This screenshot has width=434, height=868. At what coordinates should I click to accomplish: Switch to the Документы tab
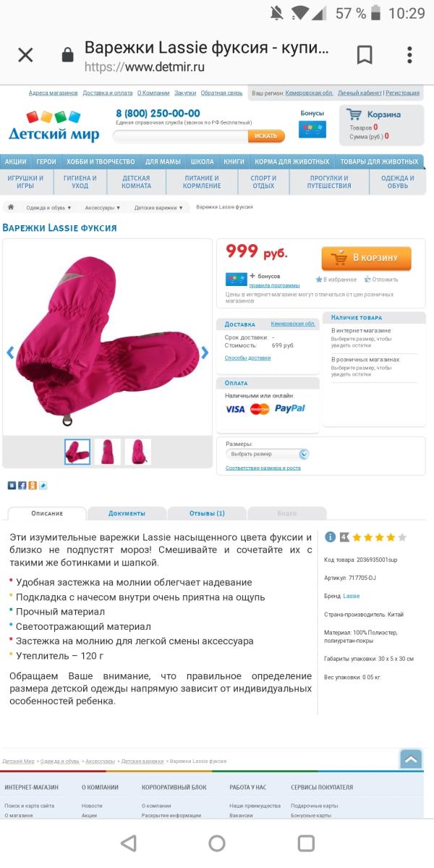[x=127, y=513]
